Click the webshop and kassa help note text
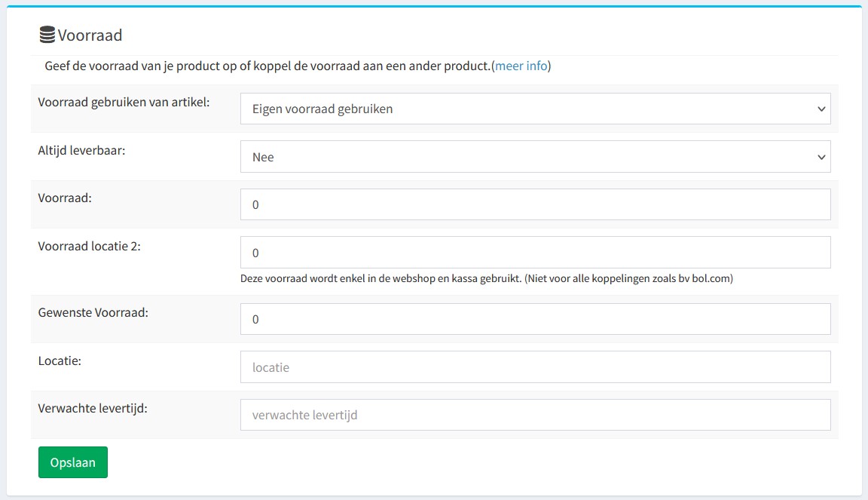Image resolution: width=868 pixels, height=500 pixels. pyautogui.click(x=487, y=278)
